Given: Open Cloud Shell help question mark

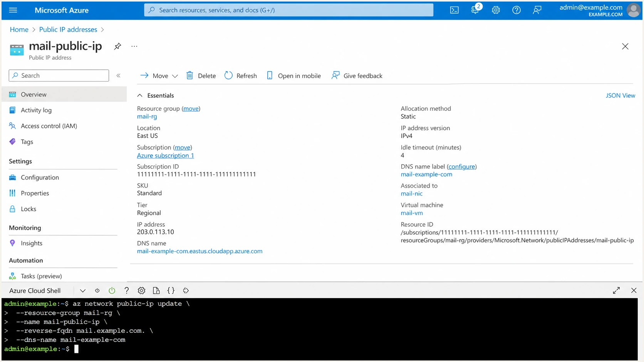Looking at the screenshot, I should [x=126, y=290].
